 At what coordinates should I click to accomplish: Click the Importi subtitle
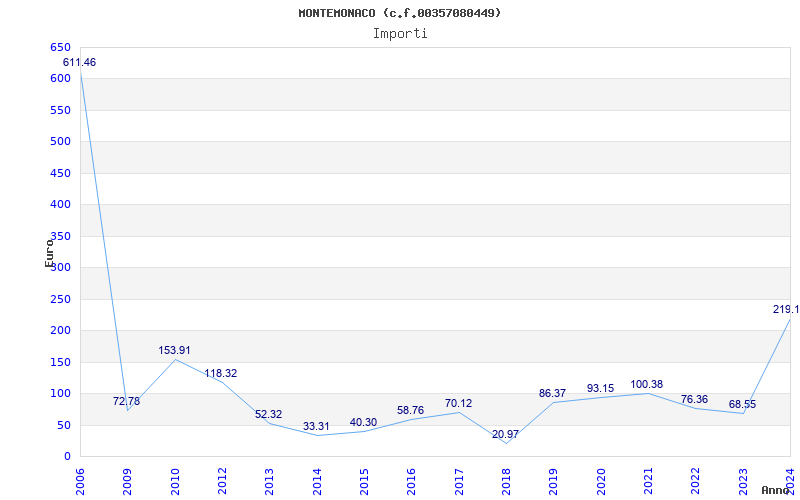click(x=400, y=34)
